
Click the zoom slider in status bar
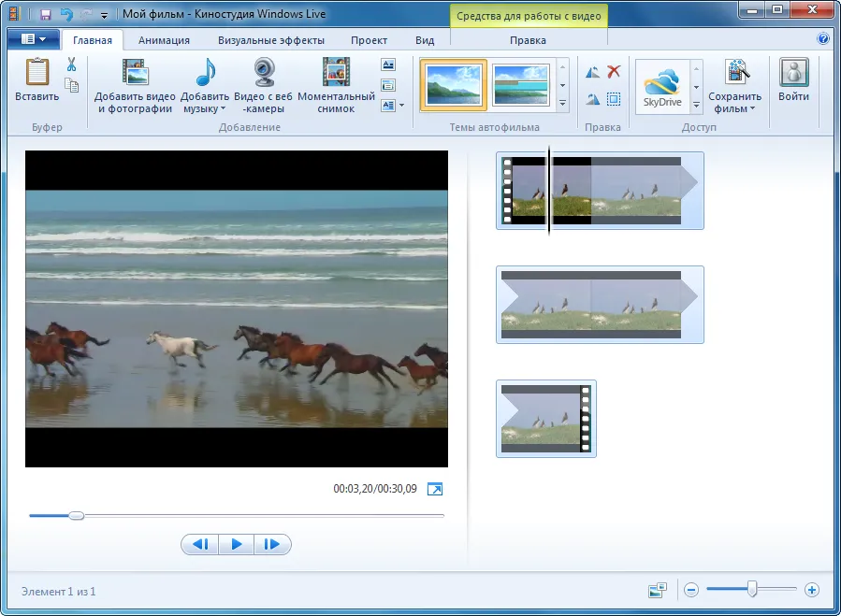[752, 589]
